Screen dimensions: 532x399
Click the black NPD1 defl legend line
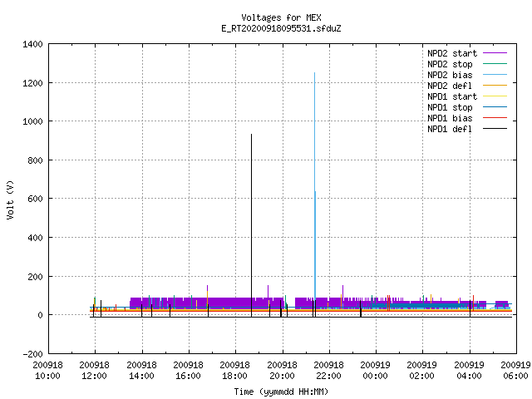pos(495,129)
